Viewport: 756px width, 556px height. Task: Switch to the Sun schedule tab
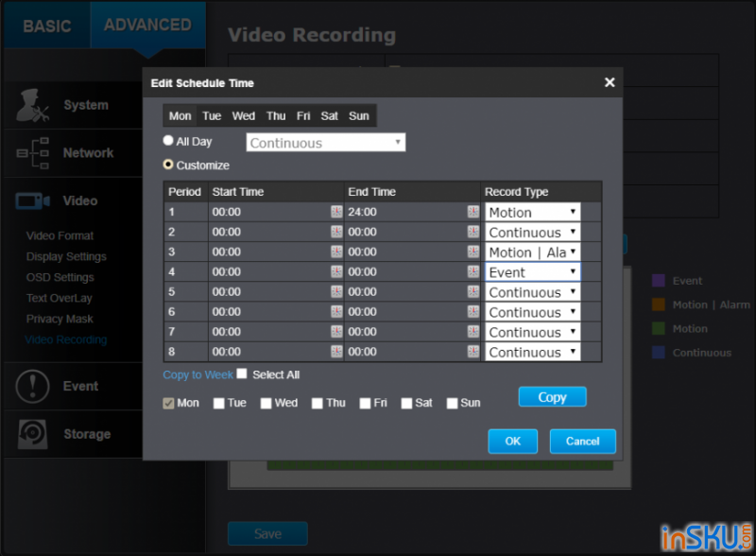coord(359,115)
